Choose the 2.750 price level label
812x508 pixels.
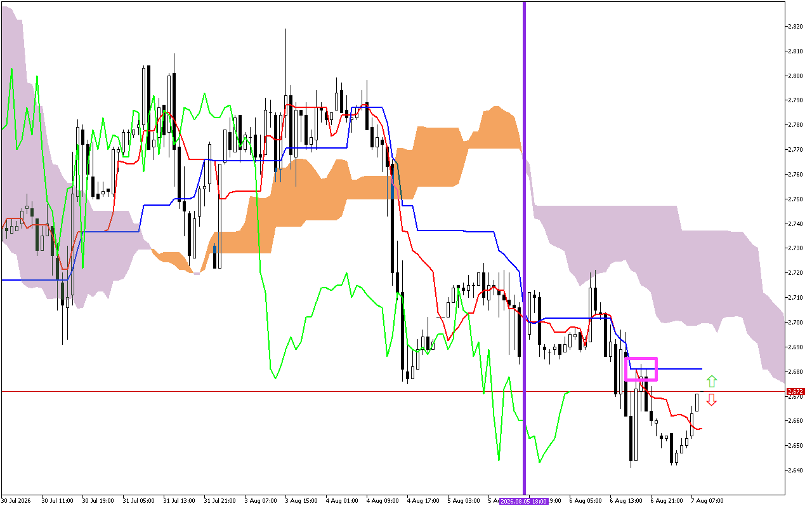[796, 199]
